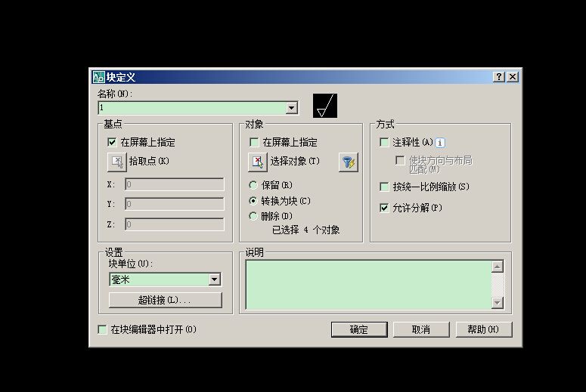586x392 pixels.
Task: Toggle objects 在屏幕上指定 checkbox
Action: pyautogui.click(x=254, y=142)
